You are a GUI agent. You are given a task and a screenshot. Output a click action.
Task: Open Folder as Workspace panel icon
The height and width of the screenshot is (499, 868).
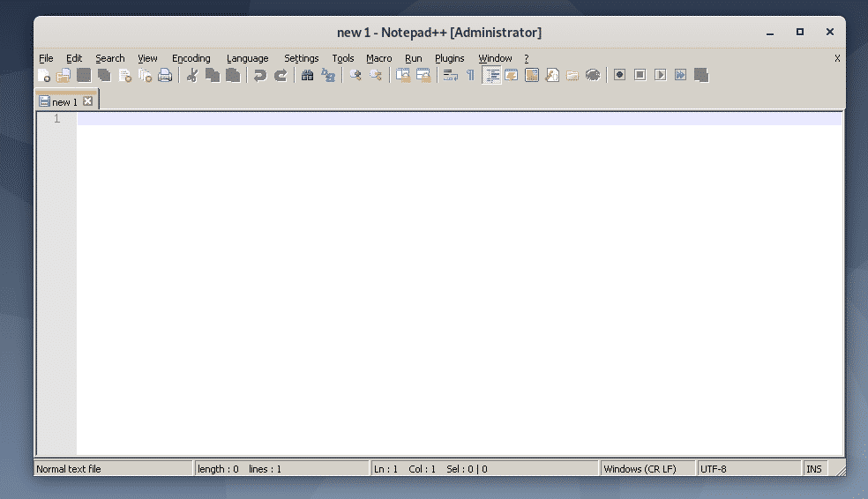pyautogui.click(x=572, y=75)
